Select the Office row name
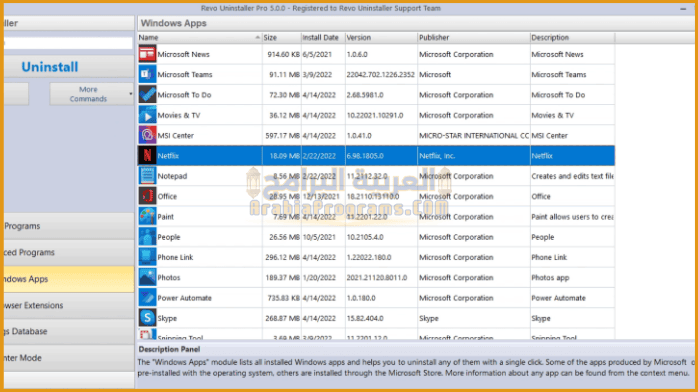Image resolution: width=698 pixels, height=392 pixels. pyautogui.click(x=167, y=196)
